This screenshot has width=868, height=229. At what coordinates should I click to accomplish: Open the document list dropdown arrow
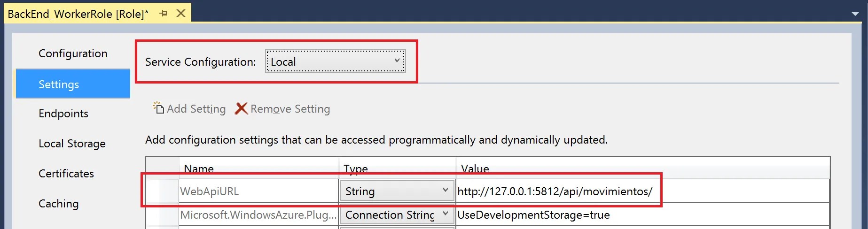pyautogui.click(x=855, y=14)
